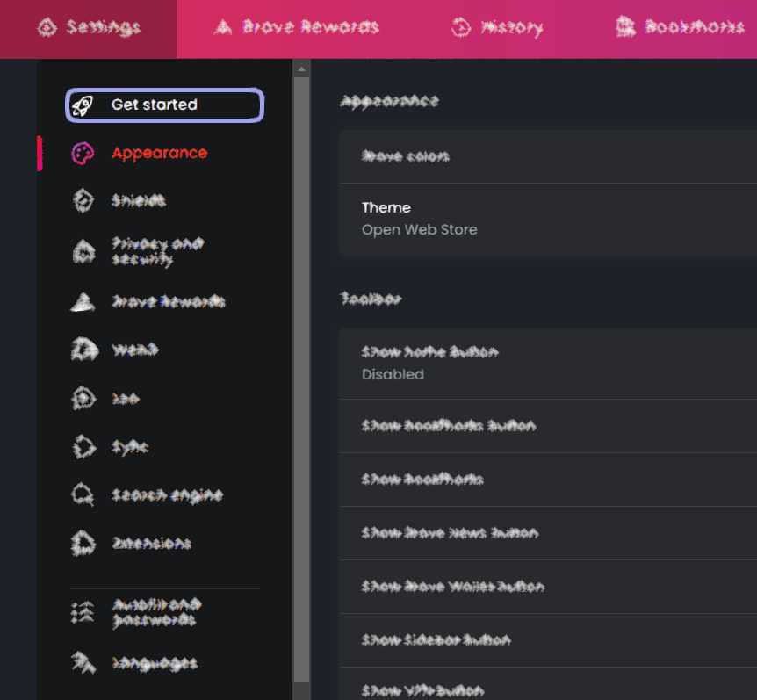
Task: Open the Settings tab in the top bar
Action: click(x=89, y=28)
